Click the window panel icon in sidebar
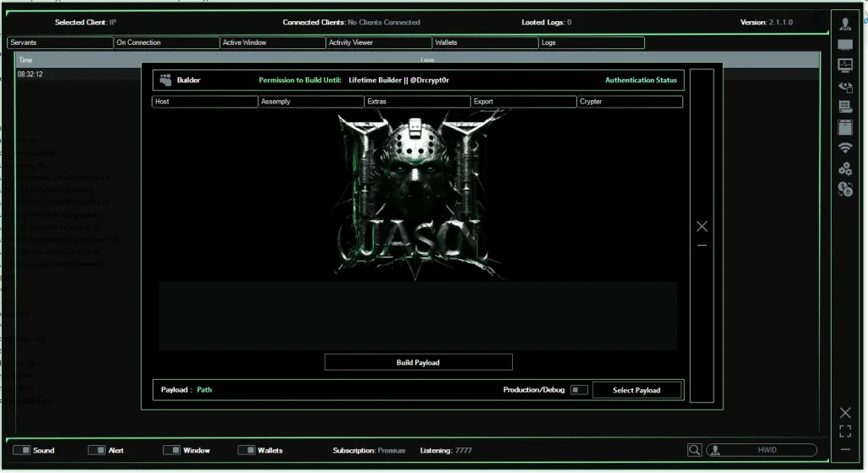868x473 pixels. tap(845, 127)
